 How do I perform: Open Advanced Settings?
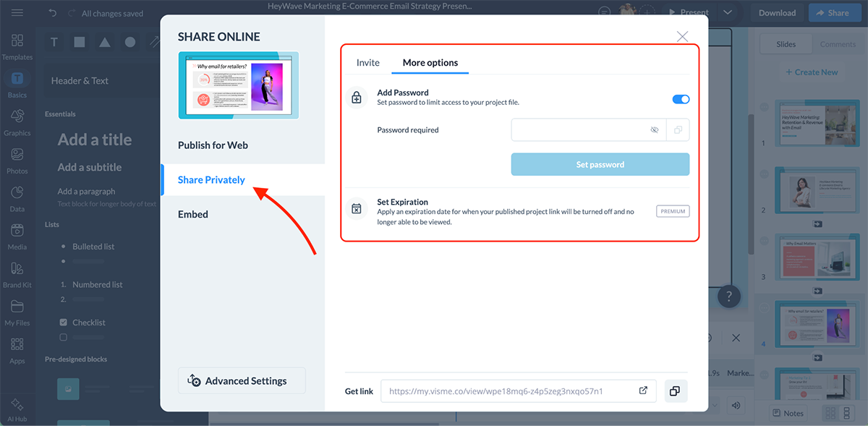pyautogui.click(x=242, y=380)
